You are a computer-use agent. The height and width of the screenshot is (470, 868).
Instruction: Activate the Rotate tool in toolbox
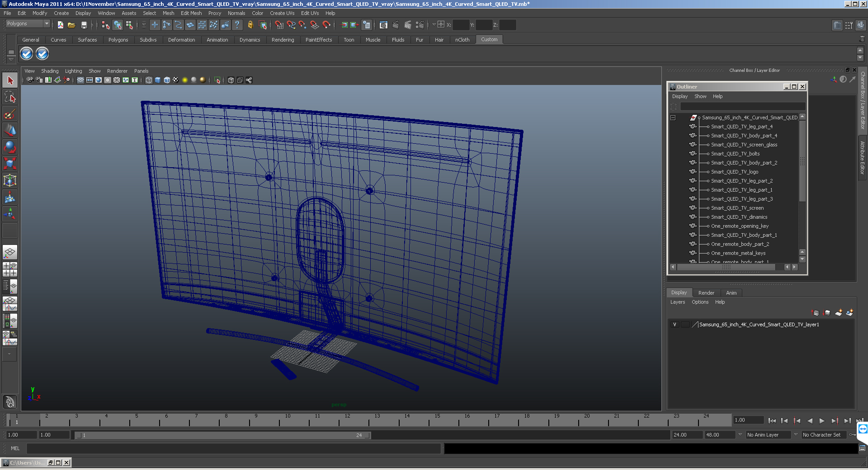coord(10,147)
